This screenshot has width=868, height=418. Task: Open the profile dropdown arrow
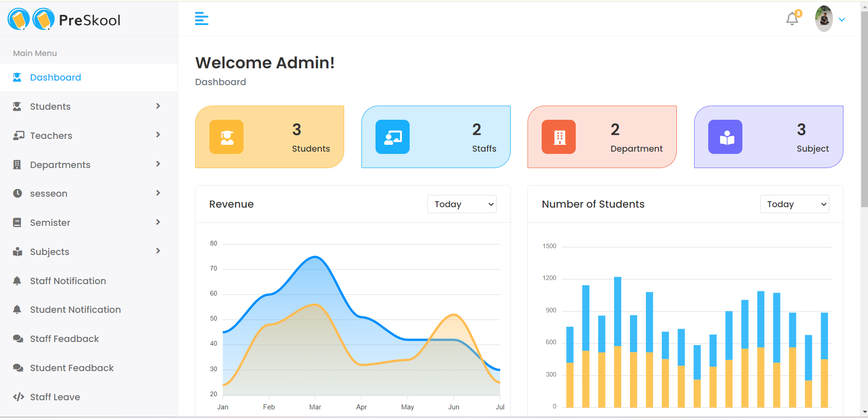842,19
